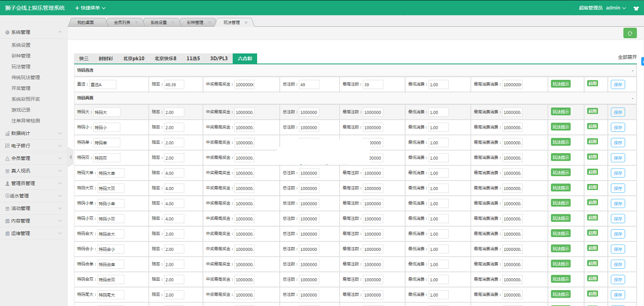The height and width of the screenshot is (306, 644).
Task: Toggle the 启用 badge for 特码大单 row
Action: coord(592,172)
